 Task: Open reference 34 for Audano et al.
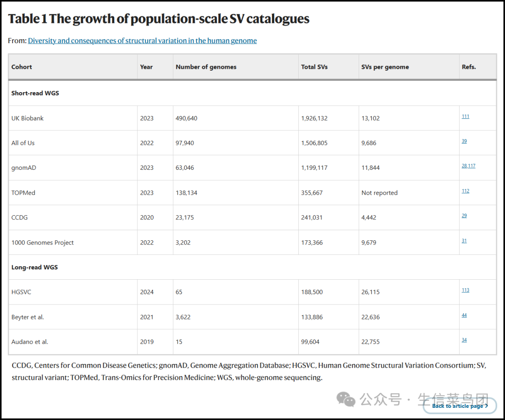(464, 340)
